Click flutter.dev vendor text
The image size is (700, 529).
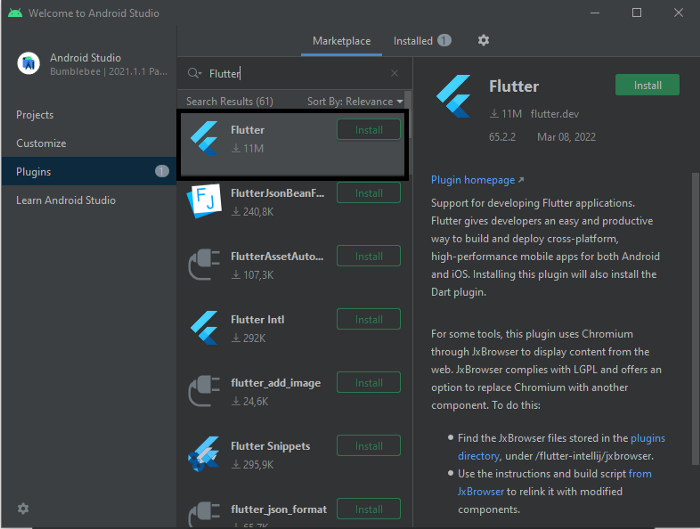point(554,114)
